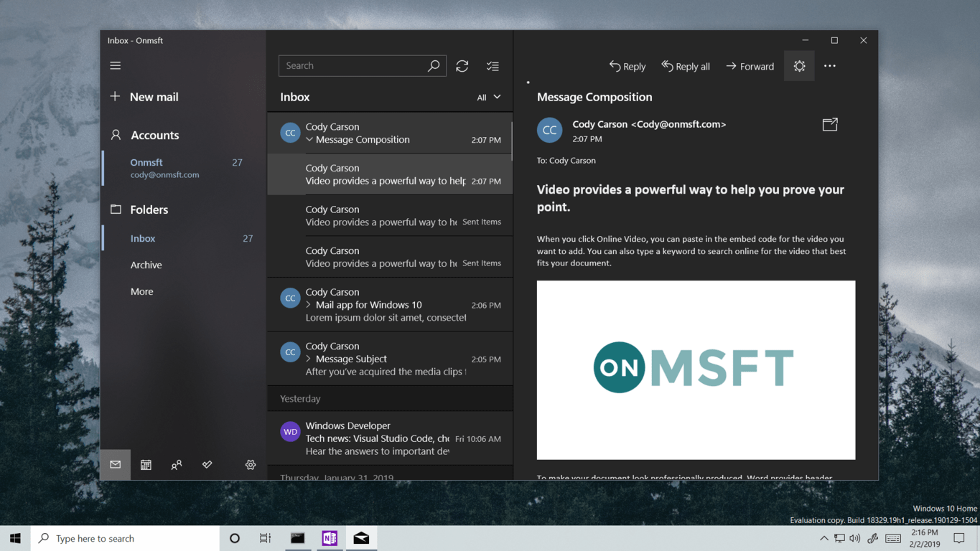Open the taskbar clock showing 2:16 PM

(925, 538)
